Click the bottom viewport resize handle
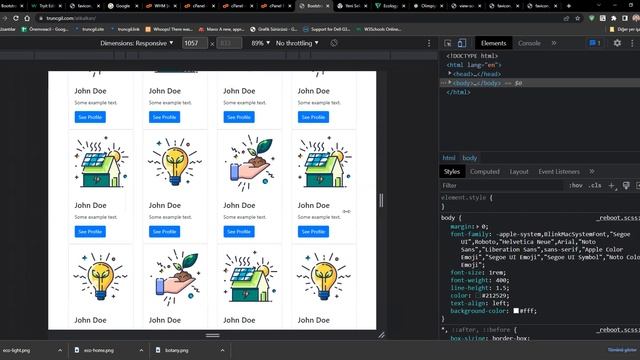Image resolution: width=640 pixels, height=360 pixels. (212, 335)
